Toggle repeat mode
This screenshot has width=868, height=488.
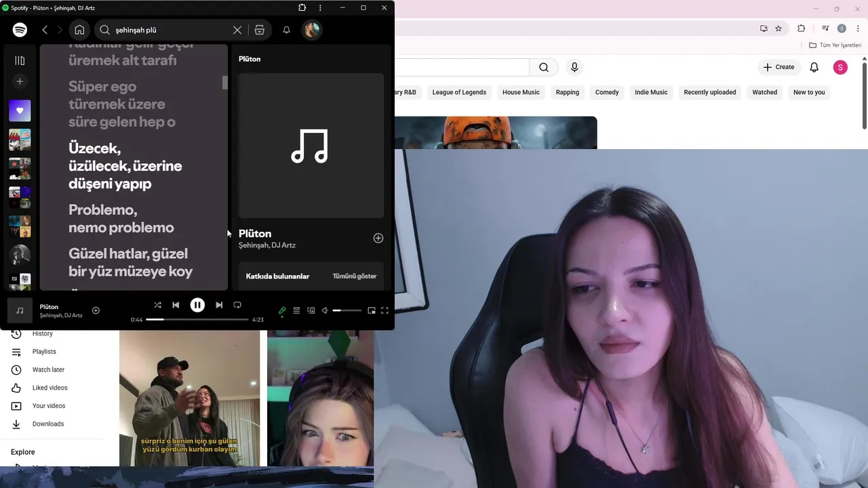[x=237, y=305]
